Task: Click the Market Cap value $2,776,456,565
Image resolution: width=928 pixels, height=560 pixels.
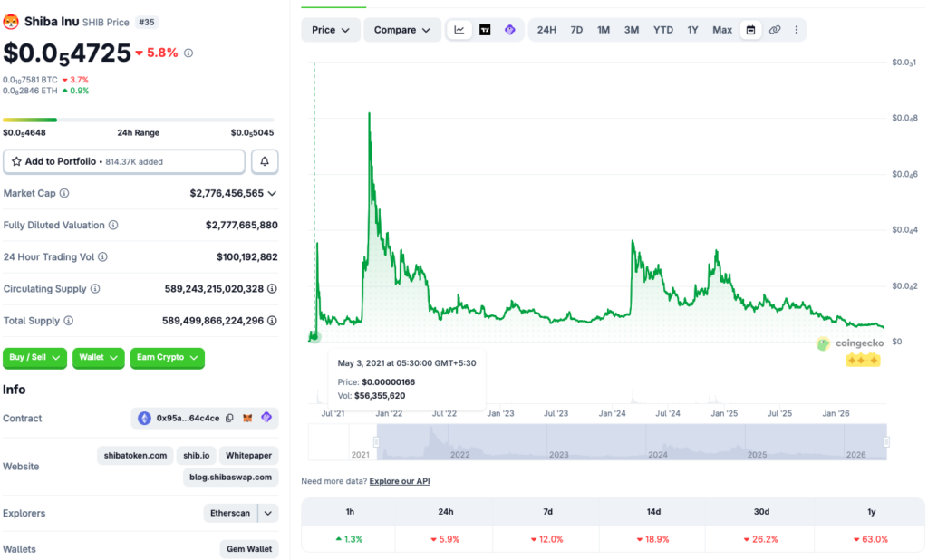Action: pos(227,194)
